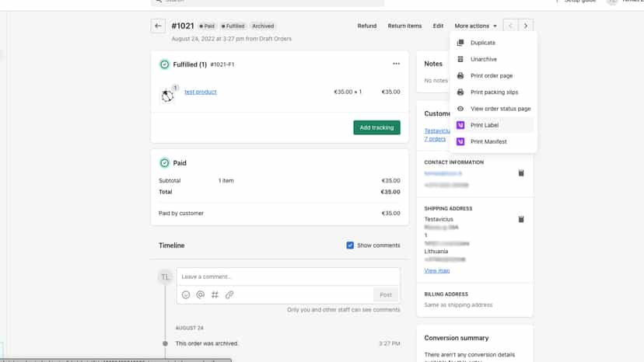Click the TL user avatar in timeline
The height and width of the screenshot is (362, 644).
[165, 277]
